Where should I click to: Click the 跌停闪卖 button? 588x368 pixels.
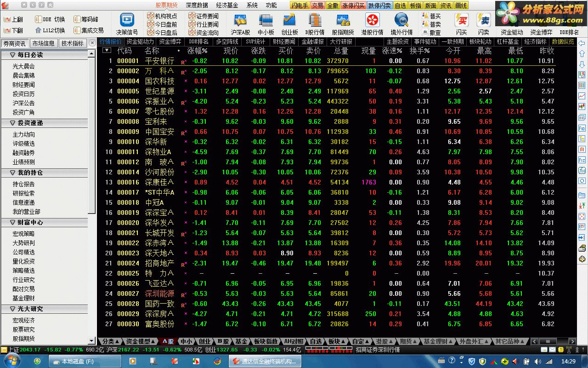coord(379,6)
